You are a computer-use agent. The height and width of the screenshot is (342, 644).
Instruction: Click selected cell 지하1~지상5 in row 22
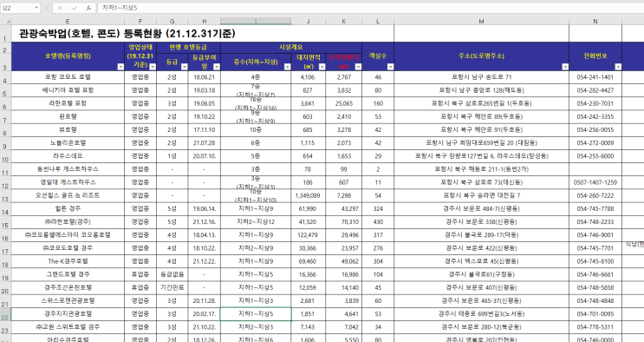click(256, 314)
